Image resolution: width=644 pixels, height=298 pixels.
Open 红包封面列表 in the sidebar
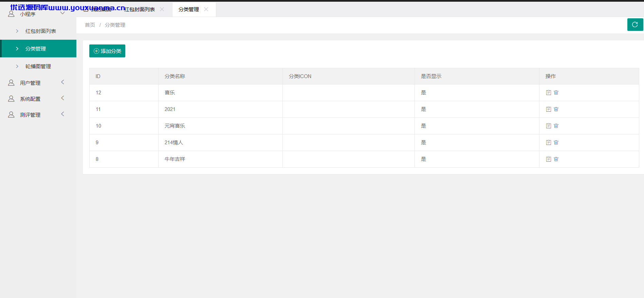pyautogui.click(x=38, y=31)
